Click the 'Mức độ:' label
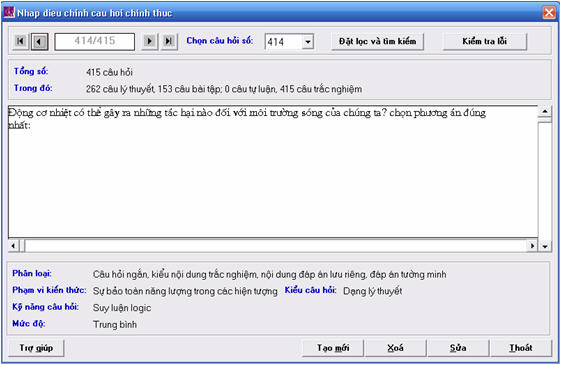Screen dimensions: 561x365 (x=29, y=323)
